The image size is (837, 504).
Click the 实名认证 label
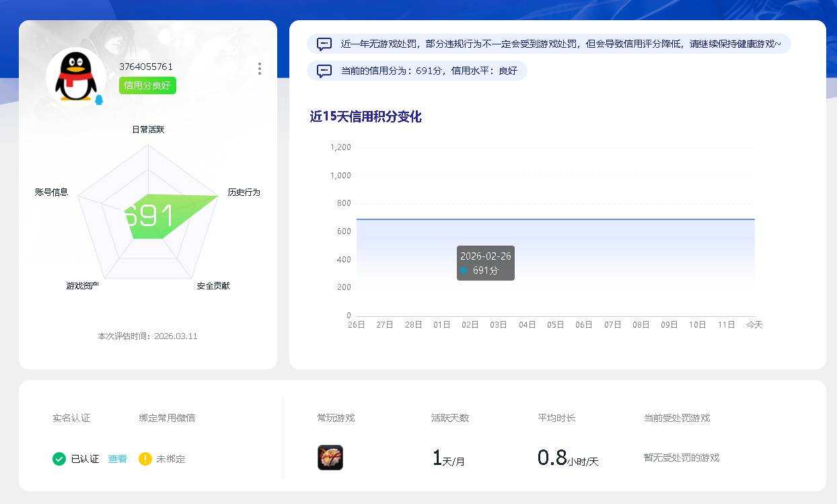(71, 418)
